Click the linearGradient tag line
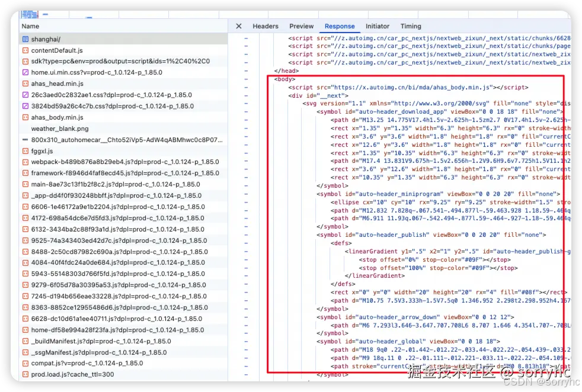 pyautogui.click(x=457, y=252)
